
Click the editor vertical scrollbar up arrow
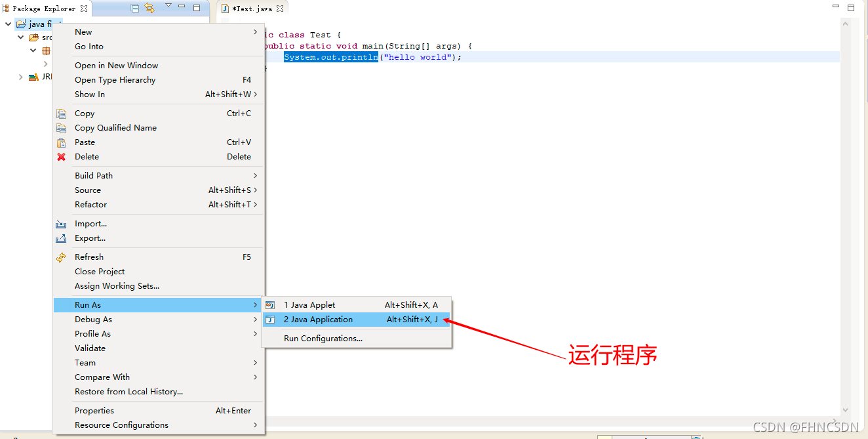[846, 24]
